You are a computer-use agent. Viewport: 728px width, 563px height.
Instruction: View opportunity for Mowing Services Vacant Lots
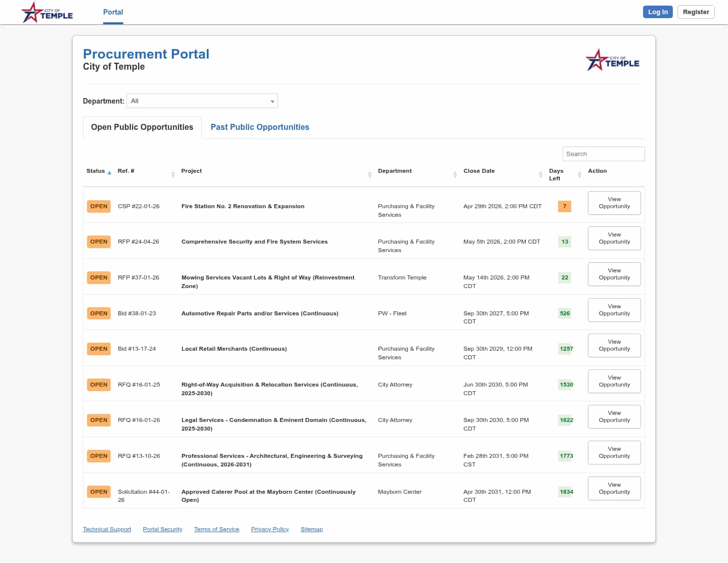(x=614, y=274)
